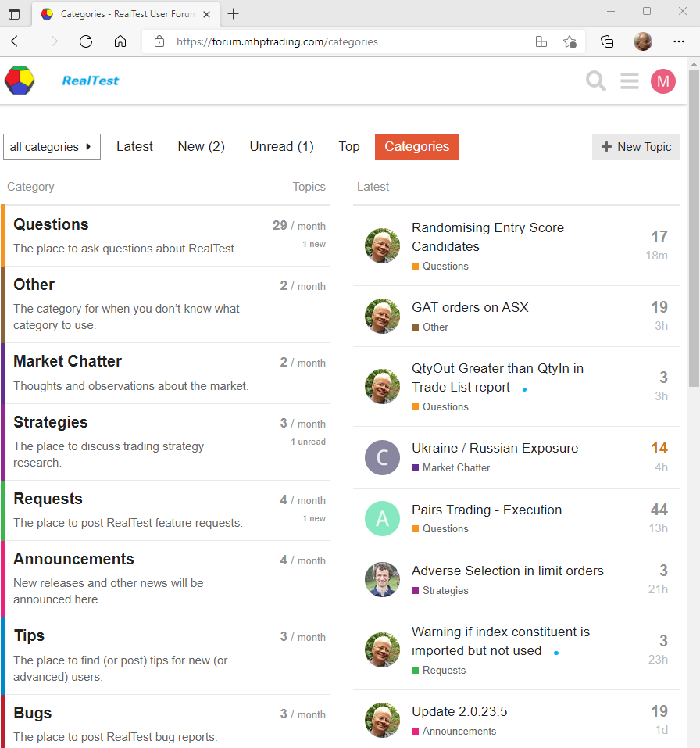The height and width of the screenshot is (748, 700).
Task: Open browser Collections icon
Action: pos(607,41)
